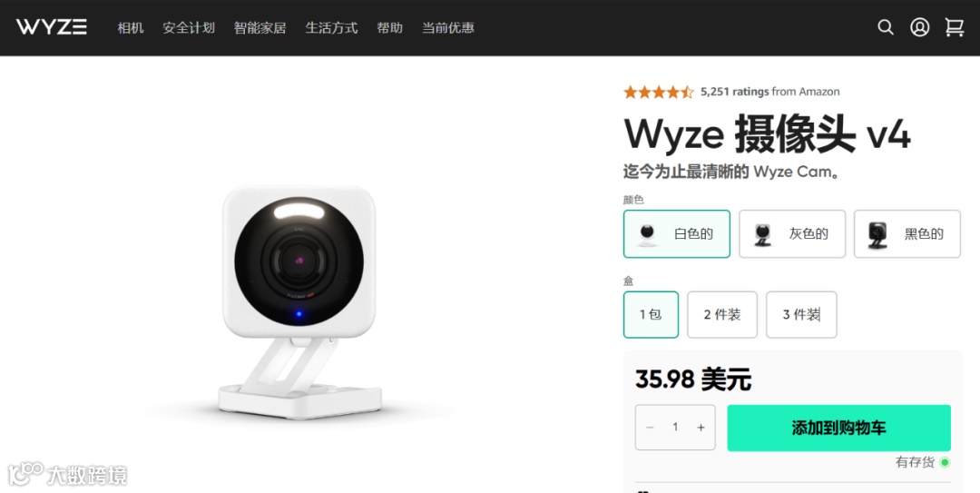Open the shopping cart icon
The image size is (980, 493).
955,27
